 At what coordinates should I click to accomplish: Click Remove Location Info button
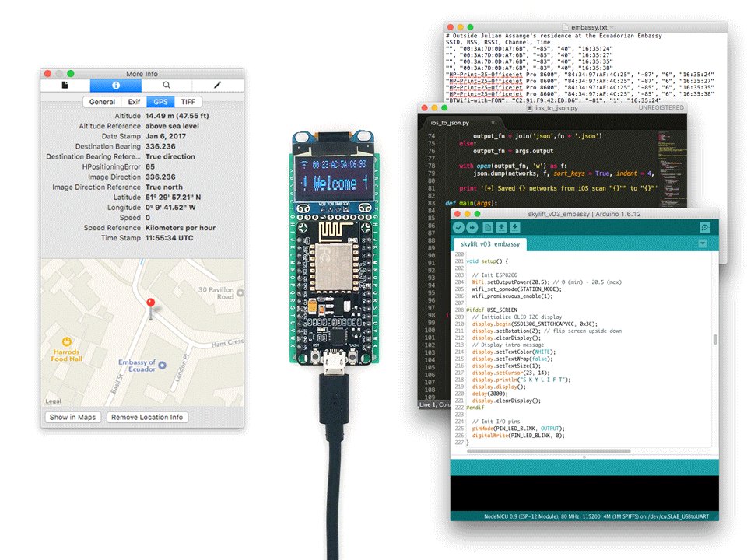click(147, 417)
